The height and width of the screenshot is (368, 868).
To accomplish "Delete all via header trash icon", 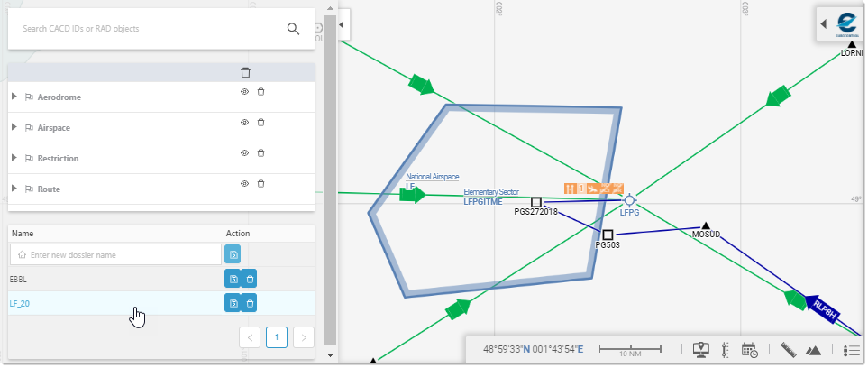I will click(246, 72).
